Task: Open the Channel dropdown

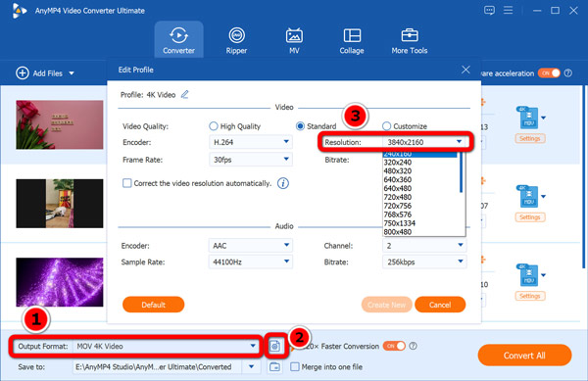Action: pyautogui.click(x=424, y=246)
